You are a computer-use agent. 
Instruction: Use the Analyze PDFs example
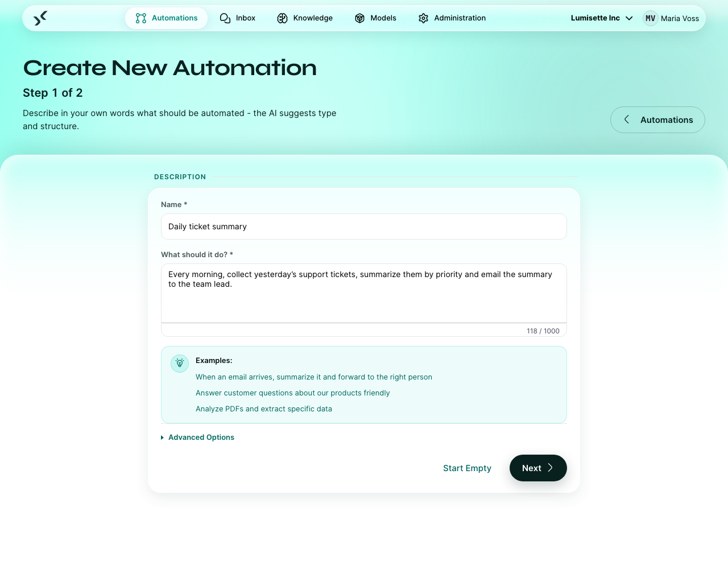tap(264, 409)
